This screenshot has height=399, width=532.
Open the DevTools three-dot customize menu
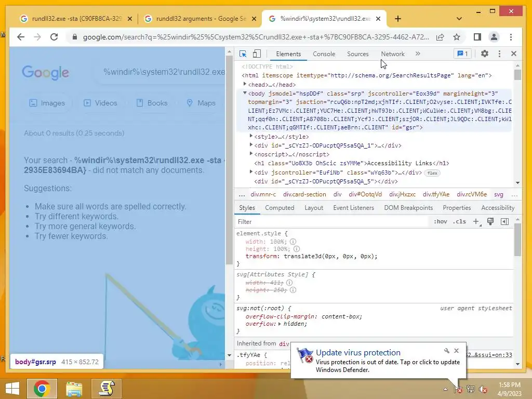point(499,54)
